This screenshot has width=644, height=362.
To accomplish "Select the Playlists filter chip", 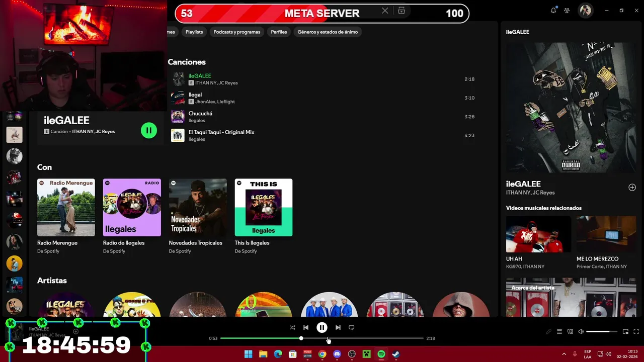I will pyautogui.click(x=194, y=32).
